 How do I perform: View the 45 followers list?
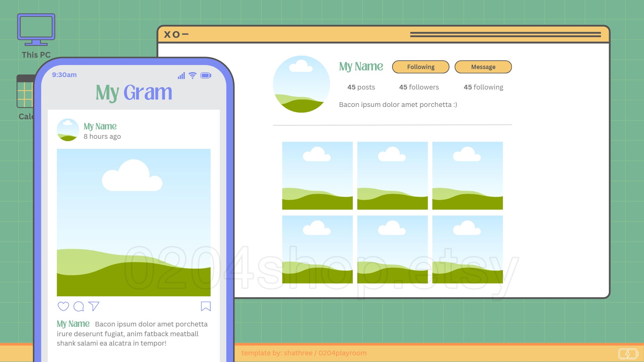[x=419, y=87]
